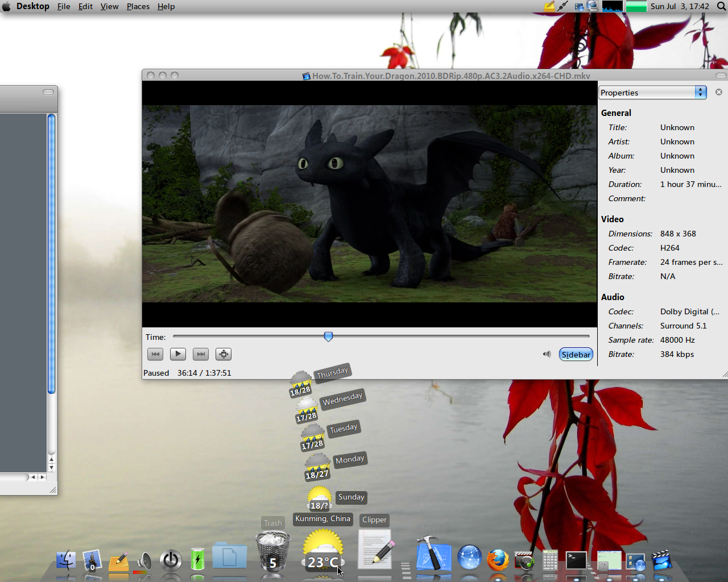Click the desktop-with-globe tray icon
The width and height of the screenshot is (728, 582).
579,6
